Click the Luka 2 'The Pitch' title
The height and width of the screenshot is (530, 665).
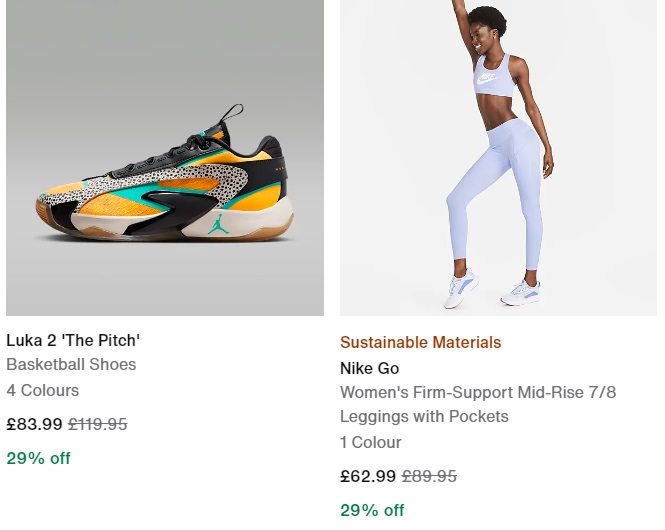73,339
